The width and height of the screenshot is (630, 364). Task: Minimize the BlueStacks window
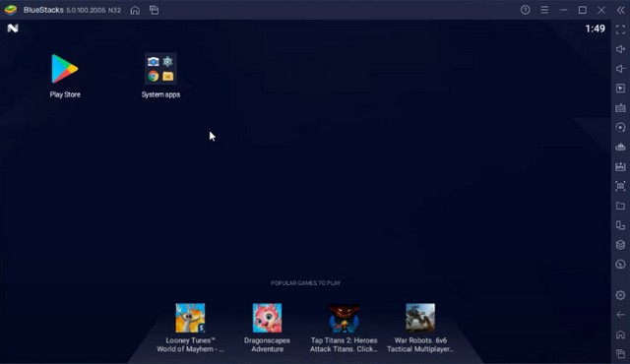(563, 10)
